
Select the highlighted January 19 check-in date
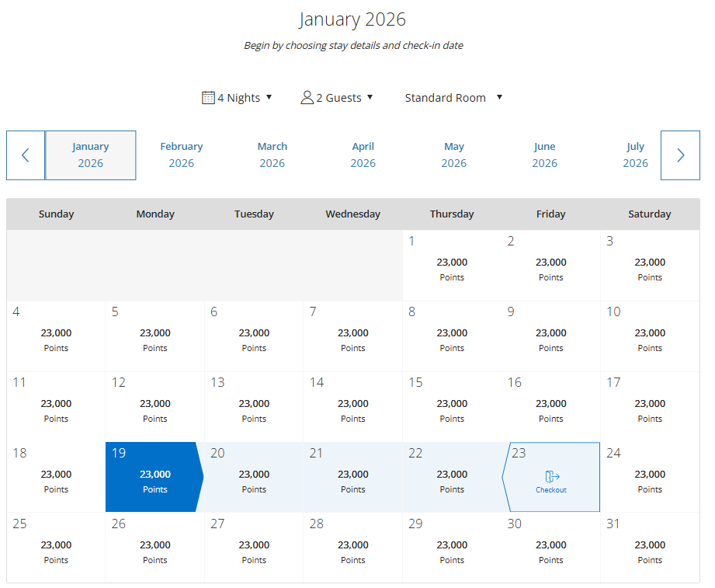point(154,477)
